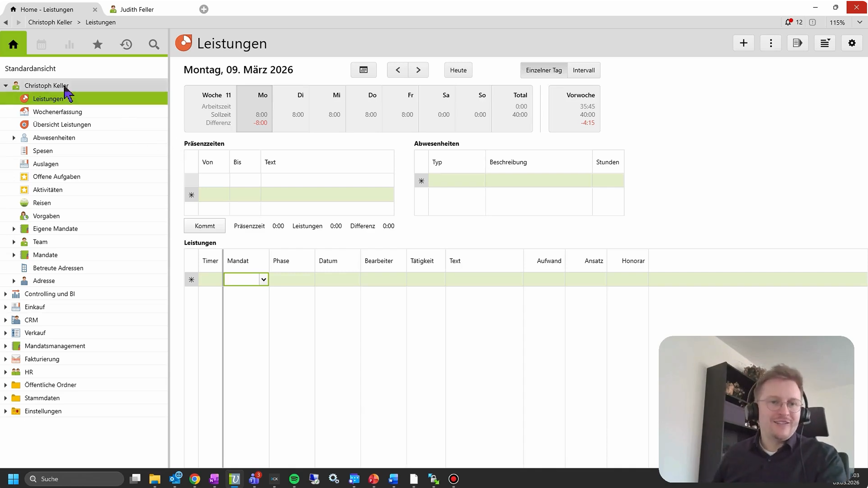Go to previous day arrow
868x488 pixels.
click(398, 70)
